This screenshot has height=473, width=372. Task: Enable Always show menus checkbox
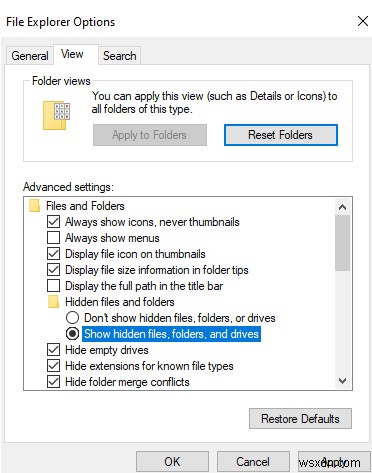click(53, 238)
